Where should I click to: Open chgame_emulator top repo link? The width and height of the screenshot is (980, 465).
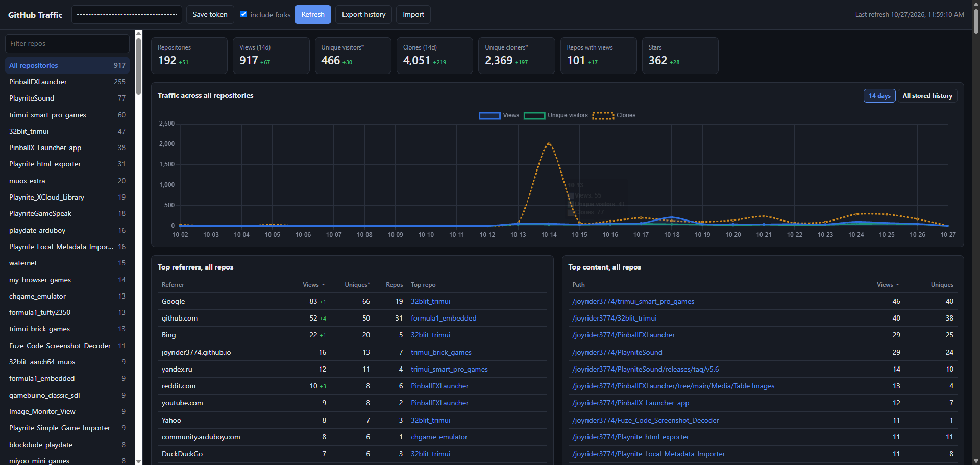(x=439, y=437)
